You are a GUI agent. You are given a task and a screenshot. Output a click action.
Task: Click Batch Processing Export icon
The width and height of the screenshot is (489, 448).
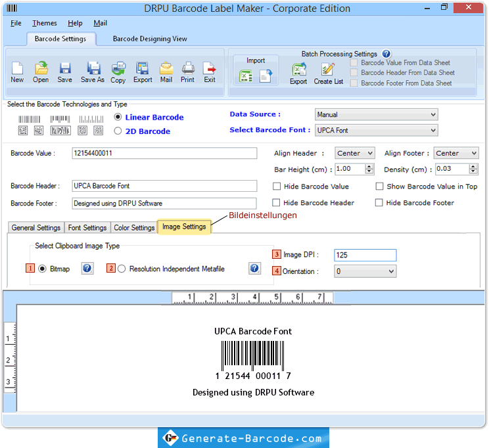click(x=299, y=70)
